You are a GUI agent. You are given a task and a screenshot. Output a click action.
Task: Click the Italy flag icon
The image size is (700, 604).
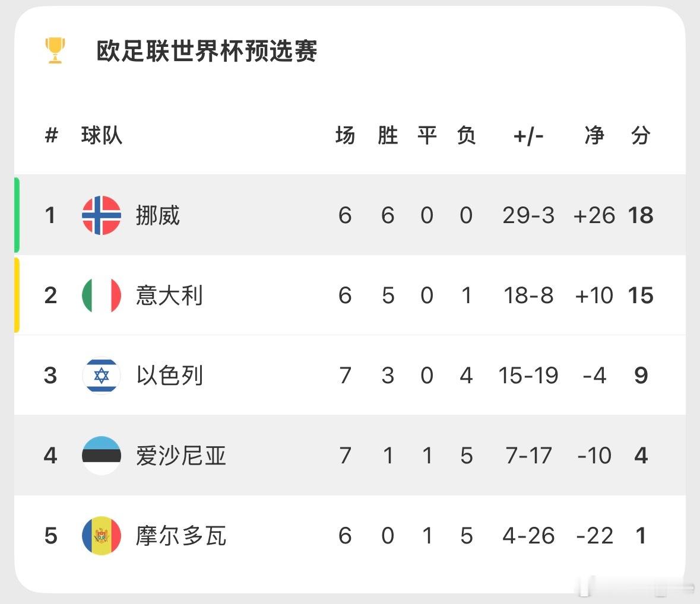[102, 295]
